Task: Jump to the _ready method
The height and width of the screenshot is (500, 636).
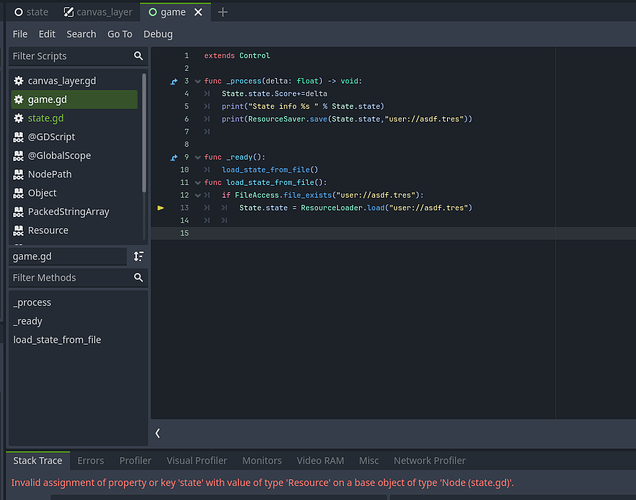Action: (78, 321)
